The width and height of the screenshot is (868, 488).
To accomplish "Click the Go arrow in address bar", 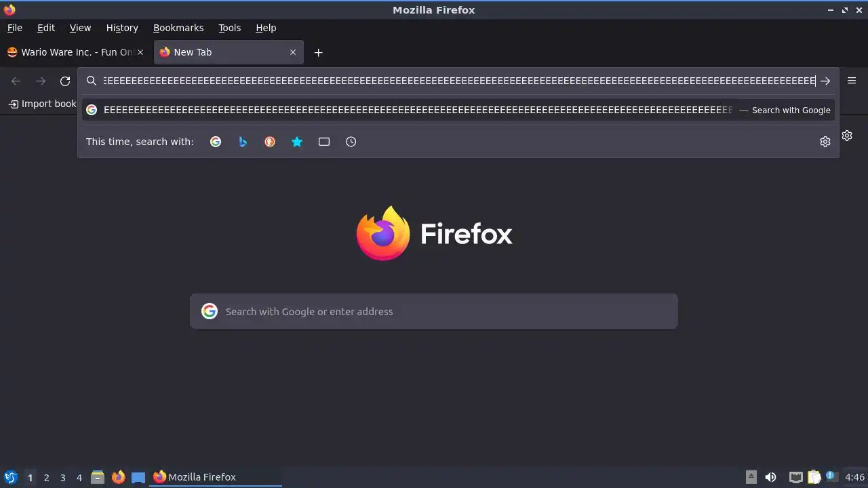I will pos(825,81).
